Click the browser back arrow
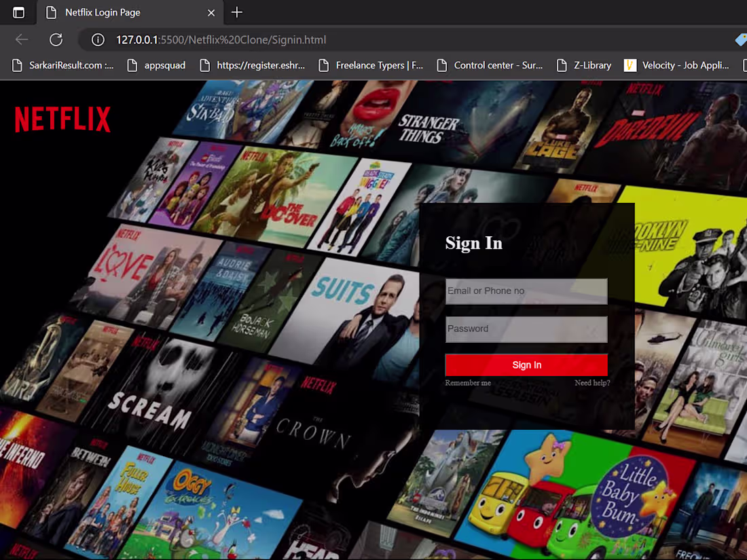The height and width of the screenshot is (560, 747). click(22, 39)
